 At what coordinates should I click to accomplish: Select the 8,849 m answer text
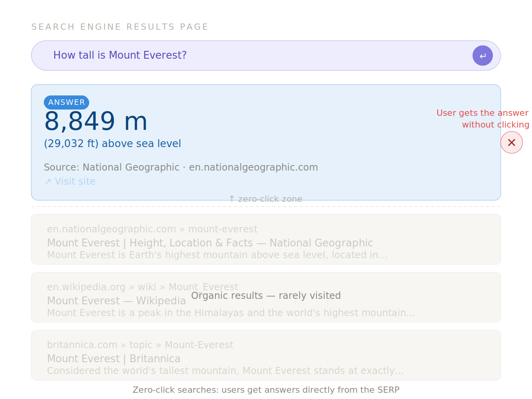(96, 121)
